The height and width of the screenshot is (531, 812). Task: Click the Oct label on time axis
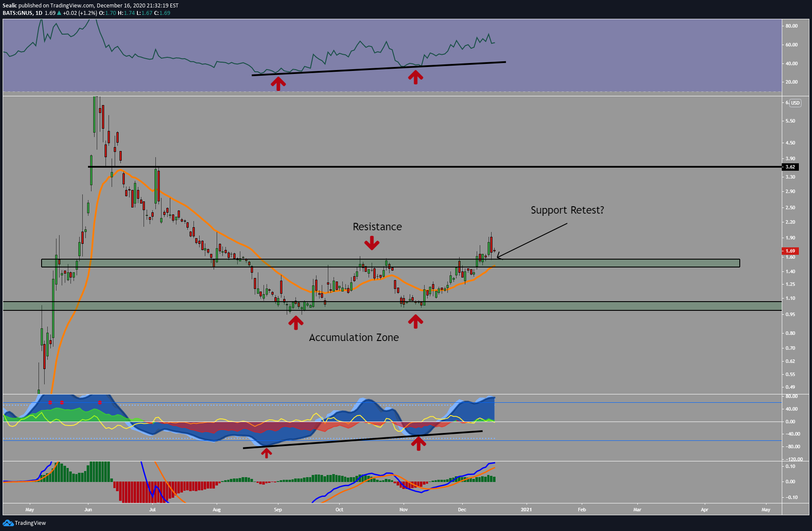coord(339,510)
